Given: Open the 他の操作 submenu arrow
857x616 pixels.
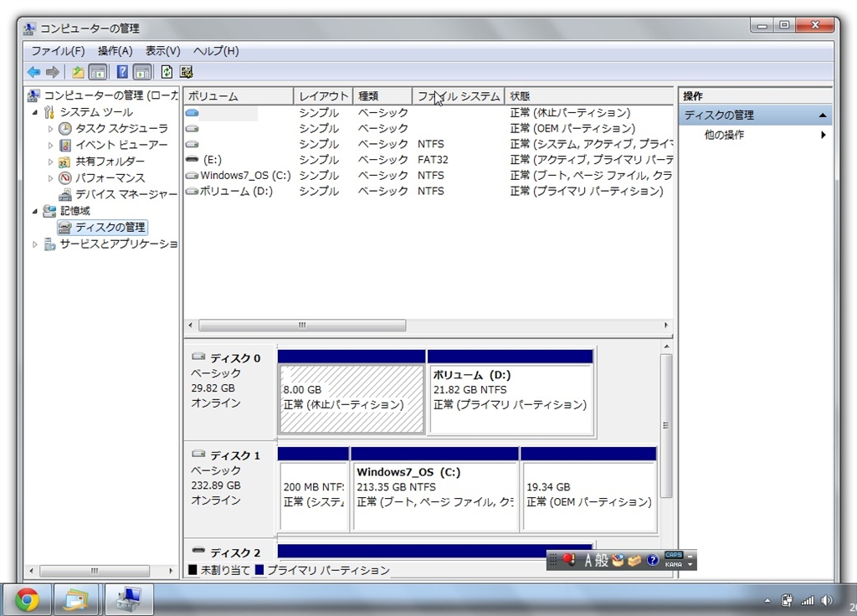Looking at the screenshot, I should click(824, 135).
